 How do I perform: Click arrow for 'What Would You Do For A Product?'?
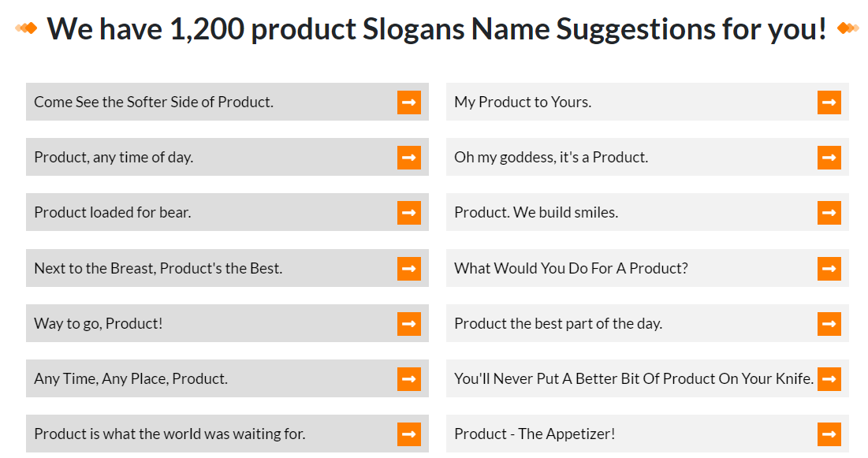click(x=829, y=269)
